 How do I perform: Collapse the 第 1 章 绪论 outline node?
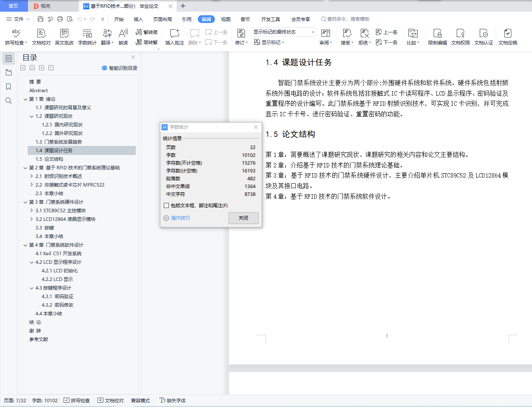tap(25, 99)
